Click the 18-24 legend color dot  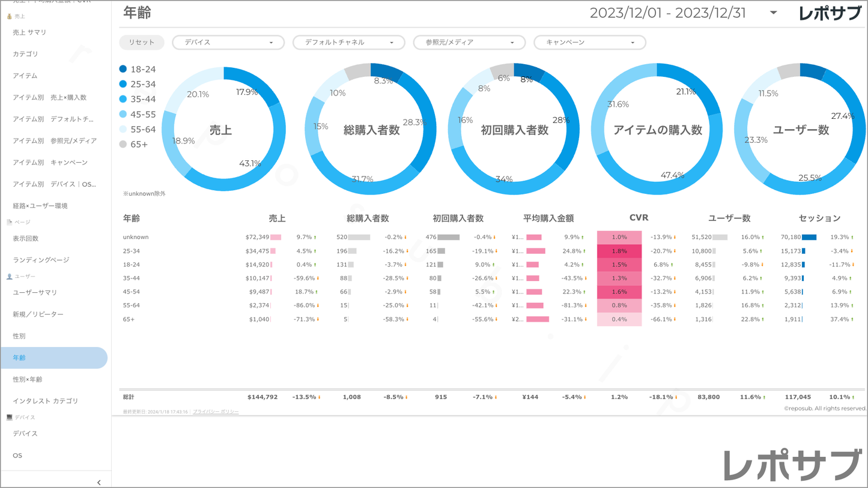tap(123, 70)
